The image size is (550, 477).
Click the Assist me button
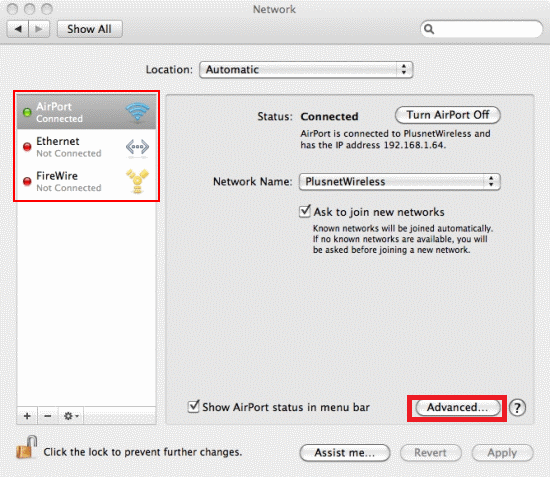(x=345, y=453)
